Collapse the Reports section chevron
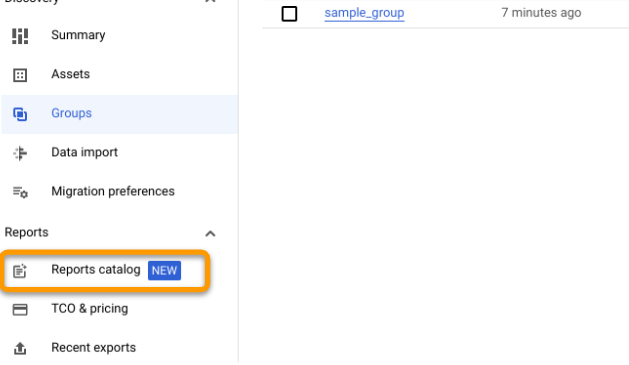The image size is (629, 365). click(x=210, y=233)
